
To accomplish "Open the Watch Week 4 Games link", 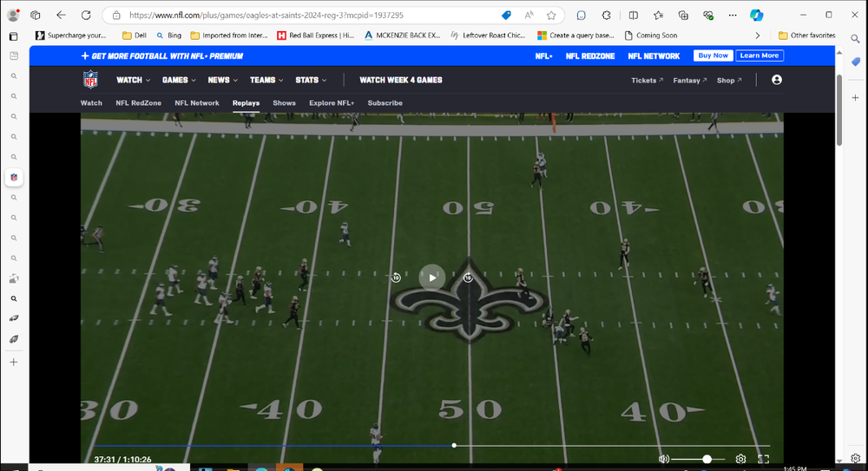I will (400, 80).
